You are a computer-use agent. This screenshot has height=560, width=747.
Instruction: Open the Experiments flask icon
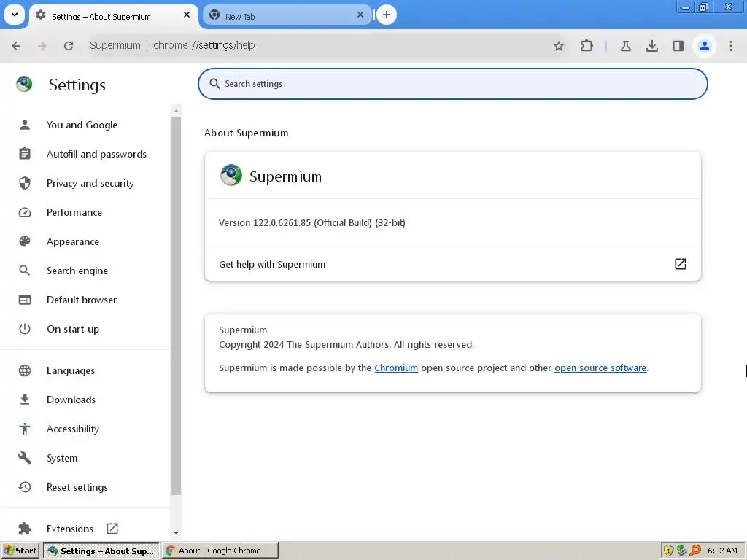pos(625,46)
